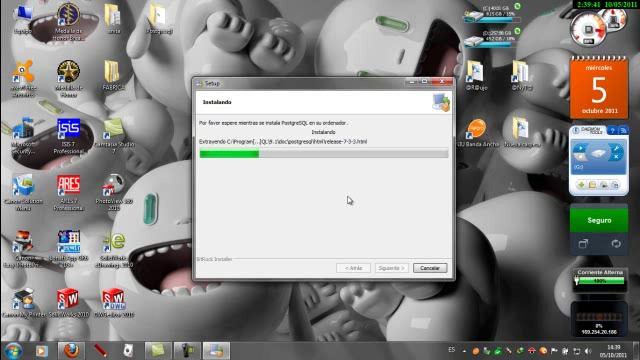Open the Equipo computer desktop icon

tap(23, 19)
